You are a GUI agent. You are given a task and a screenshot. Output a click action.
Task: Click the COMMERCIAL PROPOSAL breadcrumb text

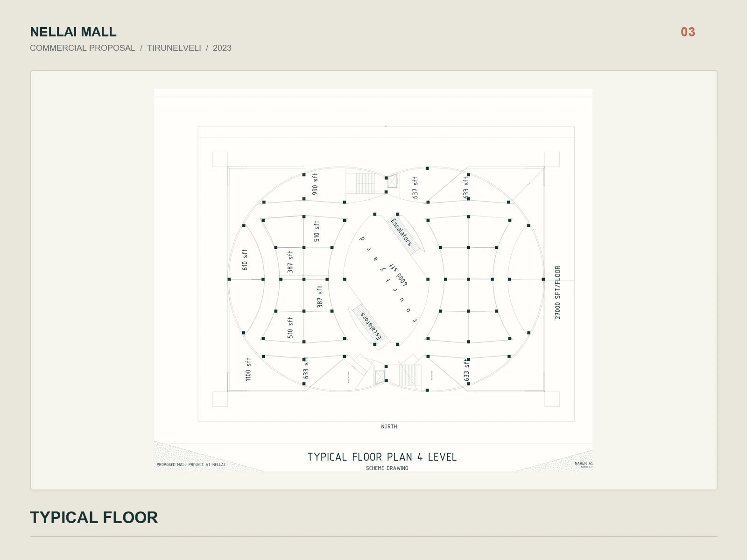pos(83,48)
